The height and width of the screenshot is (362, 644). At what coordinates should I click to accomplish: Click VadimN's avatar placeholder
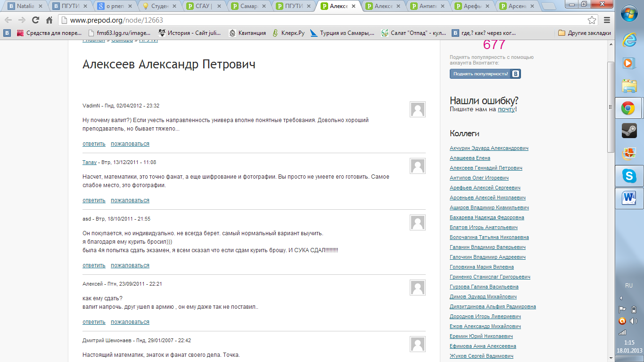[418, 109]
